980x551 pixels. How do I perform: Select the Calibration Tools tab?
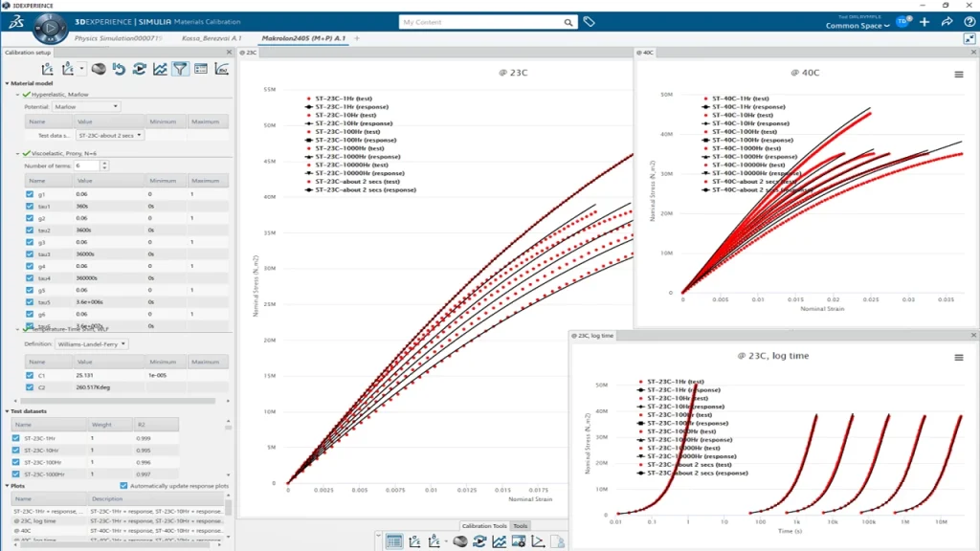click(483, 526)
